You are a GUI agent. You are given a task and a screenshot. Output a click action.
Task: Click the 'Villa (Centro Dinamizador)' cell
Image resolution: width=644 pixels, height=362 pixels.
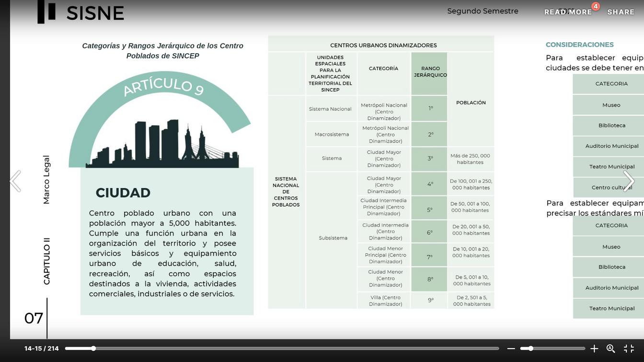(385, 301)
